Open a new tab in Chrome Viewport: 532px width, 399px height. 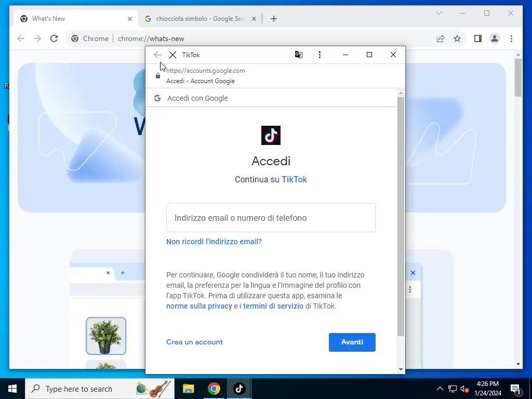[274, 19]
